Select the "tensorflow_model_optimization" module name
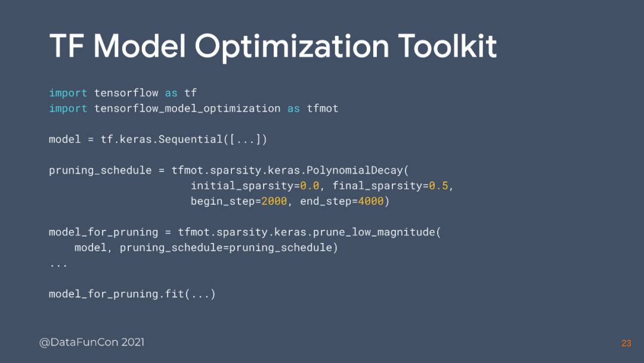Viewport: 644px width, 363px height. point(187,109)
